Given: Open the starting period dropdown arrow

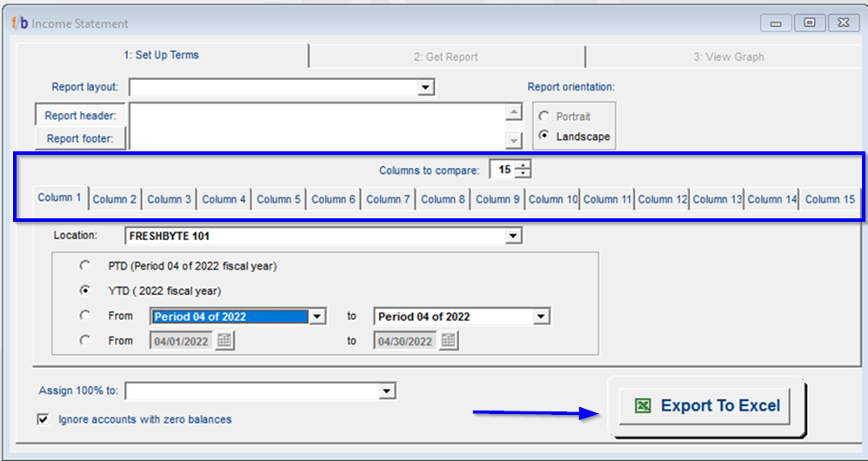Looking at the screenshot, I should 317,317.
